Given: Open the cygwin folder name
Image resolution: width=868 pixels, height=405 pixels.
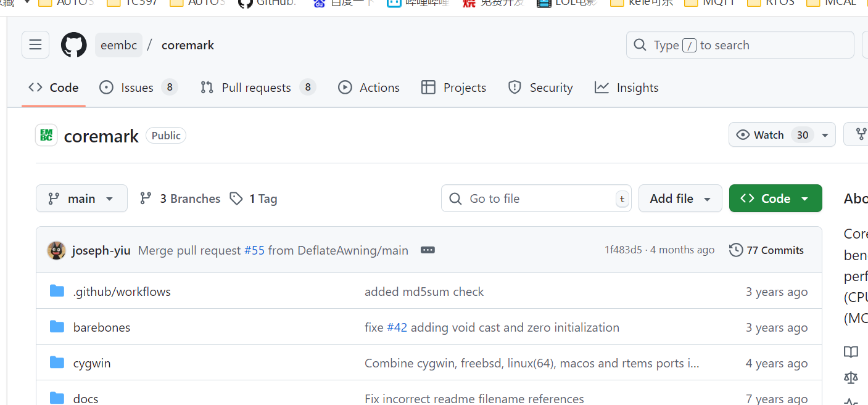Looking at the screenshot, I should (92, 363).
